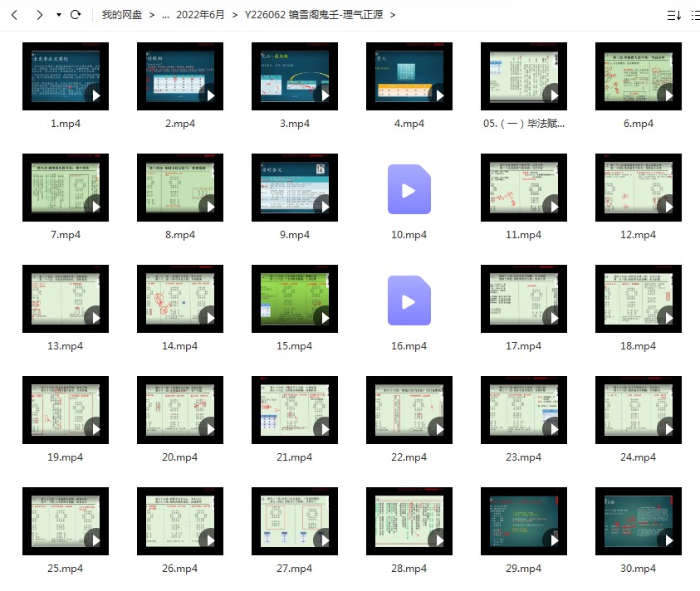This screenshot has width=700, height=591.
Task: Expand chevron after Y226062 folder name
Action: click(x=393, y=15)
